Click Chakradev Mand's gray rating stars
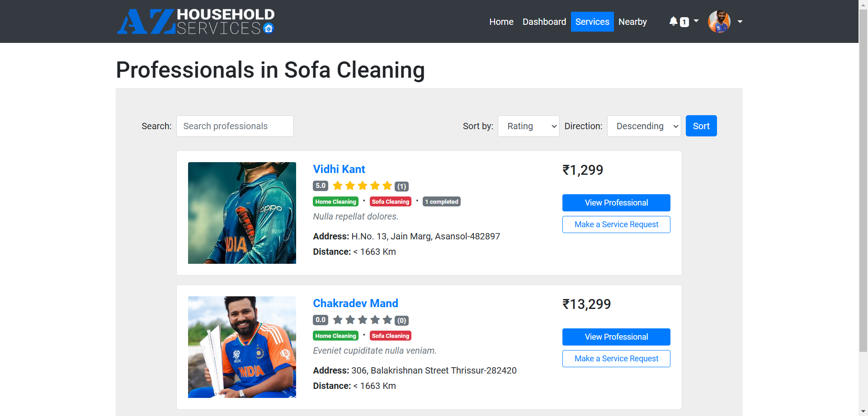This screenshot has width=868, height=416. [x=362, y=320]
